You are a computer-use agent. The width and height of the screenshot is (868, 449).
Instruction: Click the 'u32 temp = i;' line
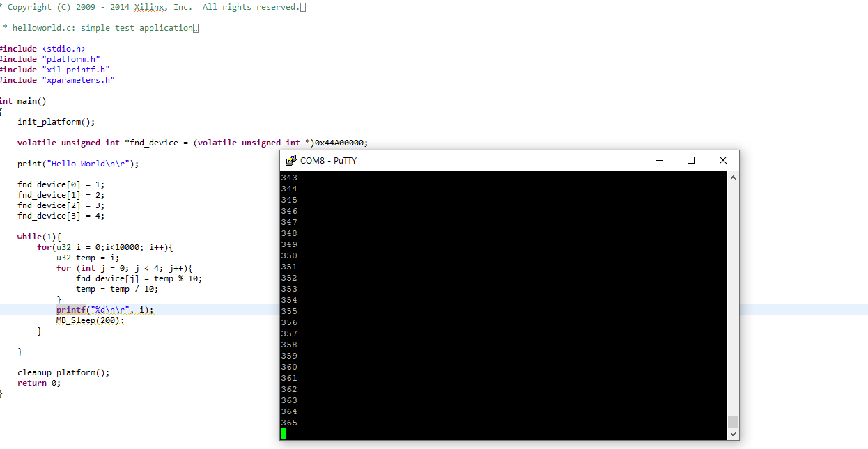[88, 258]
